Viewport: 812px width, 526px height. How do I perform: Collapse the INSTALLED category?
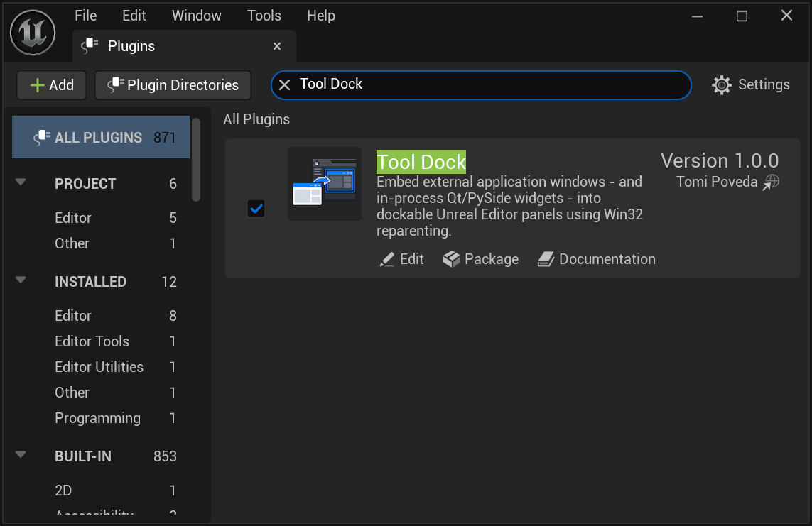point(21,280)
